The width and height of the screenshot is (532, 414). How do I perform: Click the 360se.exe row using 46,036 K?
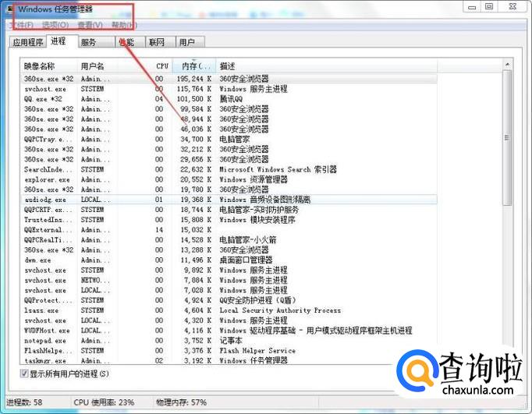(229, 129)
